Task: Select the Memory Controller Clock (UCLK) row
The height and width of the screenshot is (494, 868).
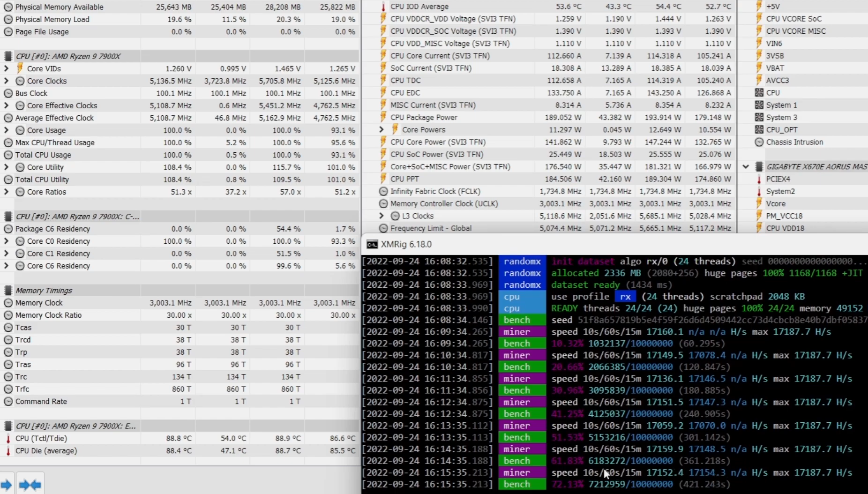Action: pyautogui.click(x=549, y=203)
